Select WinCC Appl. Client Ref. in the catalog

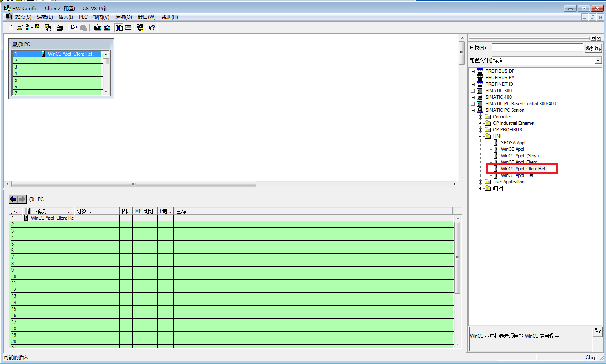point(523,169)
